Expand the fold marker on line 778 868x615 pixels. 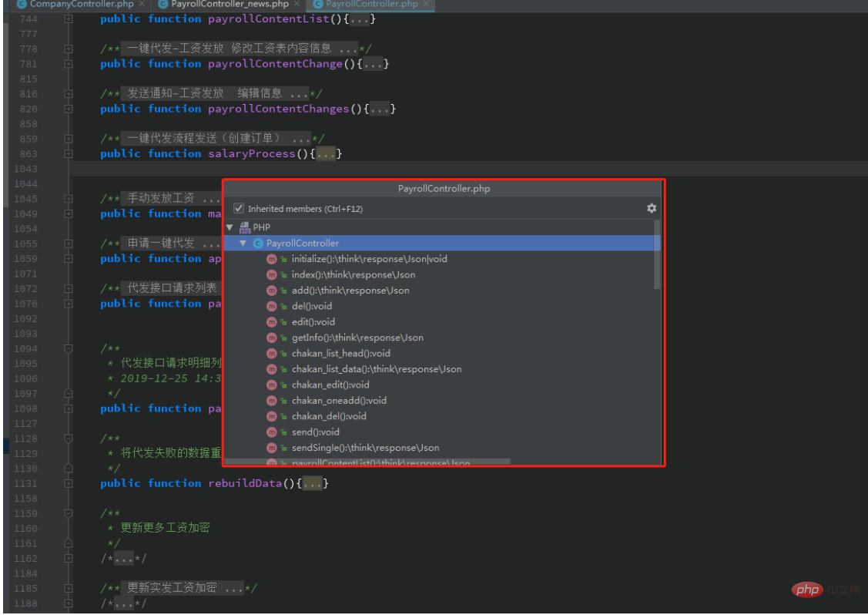coord(68,49)
